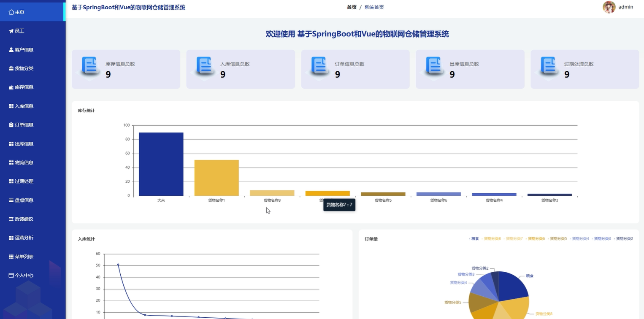The height and width of the screenshot is (319, 644).
Task: Toggle the 货物分类4 legend entry
Action: [x=579, y=239]
